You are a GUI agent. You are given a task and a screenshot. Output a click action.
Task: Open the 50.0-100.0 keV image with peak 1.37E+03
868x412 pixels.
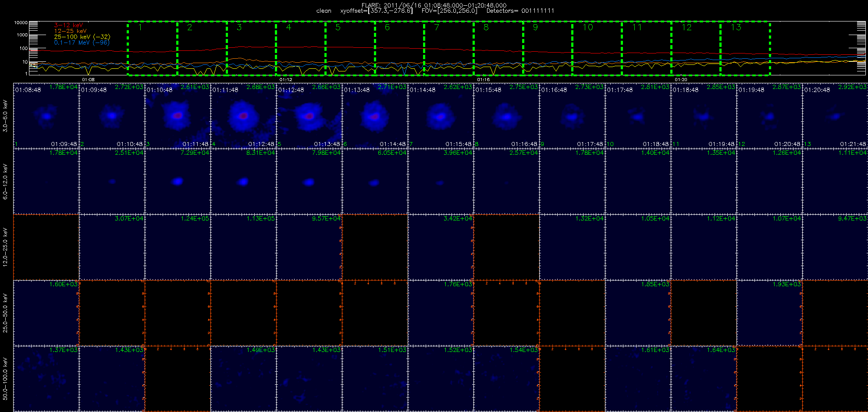[46, 379]
